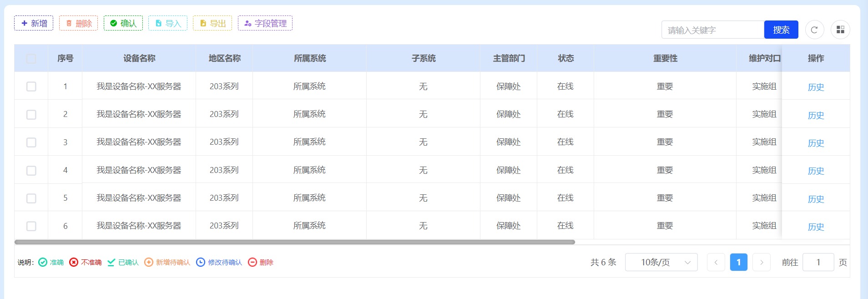The height and width of the screenshot is (299, 868).
Task: Click 保障处 cell in row 3
Action: 508,142
